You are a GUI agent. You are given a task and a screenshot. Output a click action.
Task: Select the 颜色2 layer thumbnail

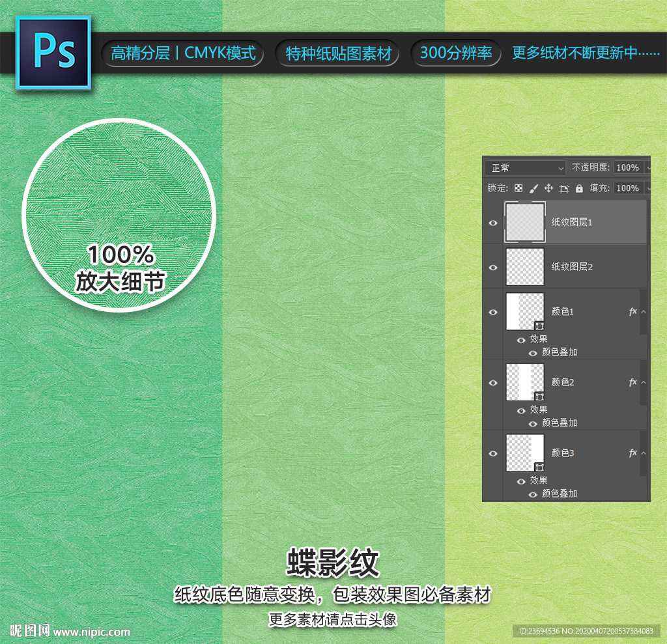(x=524, y=382)
